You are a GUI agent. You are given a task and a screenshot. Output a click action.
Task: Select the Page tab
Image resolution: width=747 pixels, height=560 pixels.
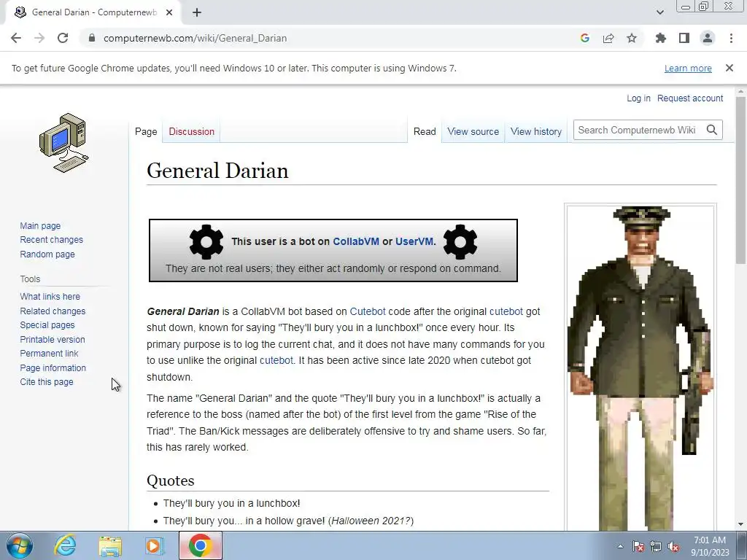pyautogui.click(x=146, y=131)
